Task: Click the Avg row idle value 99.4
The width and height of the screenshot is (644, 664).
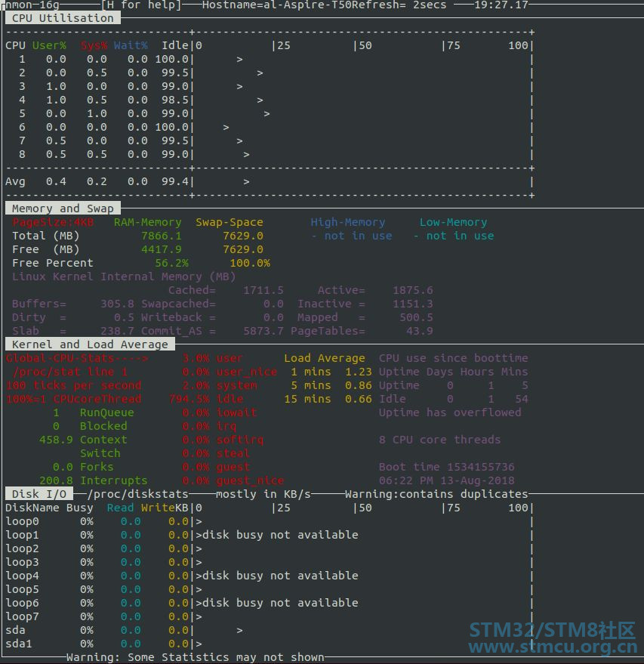Action: tap(174, 181)
